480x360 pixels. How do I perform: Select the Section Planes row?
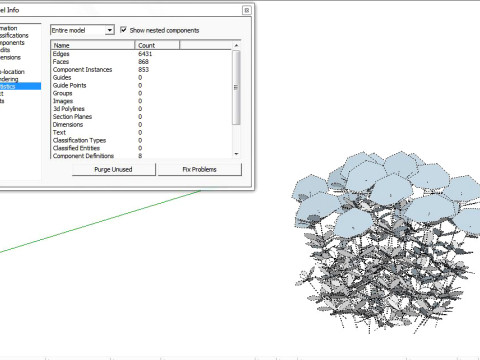click(x=141, y=117)
